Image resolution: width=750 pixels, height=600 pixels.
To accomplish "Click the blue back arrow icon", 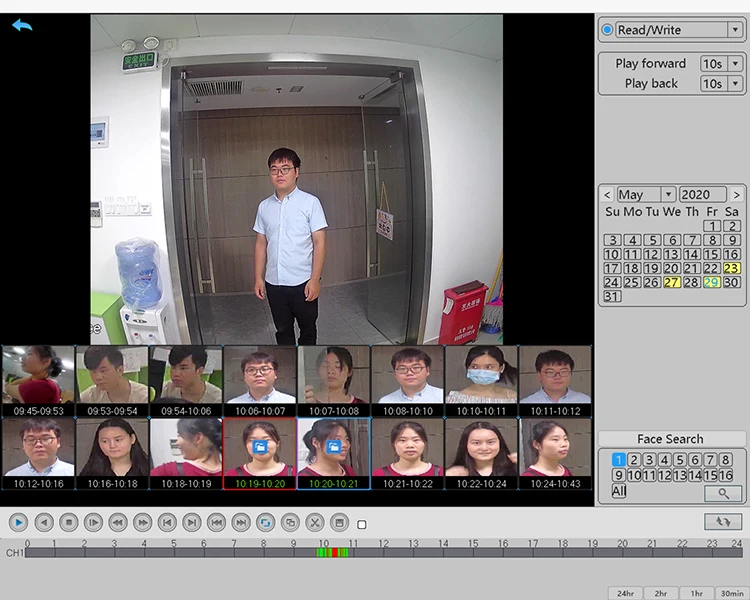I will coord(22,24).
